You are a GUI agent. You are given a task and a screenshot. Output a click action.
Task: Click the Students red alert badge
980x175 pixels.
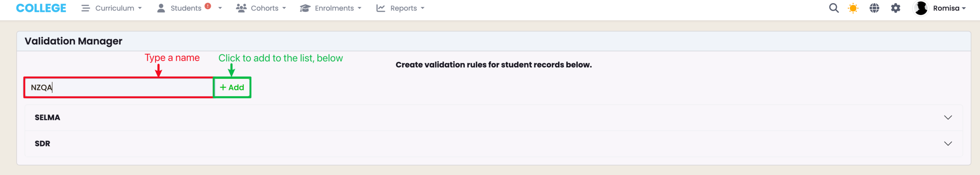pyautogui.click(x=208, y=6)
